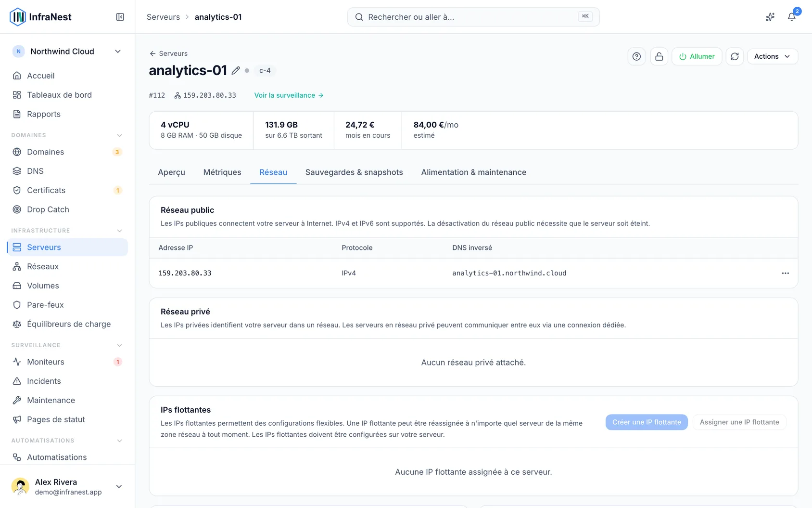
Task: Click Créer une IP flottante
Action: click(x=647, y=422)
